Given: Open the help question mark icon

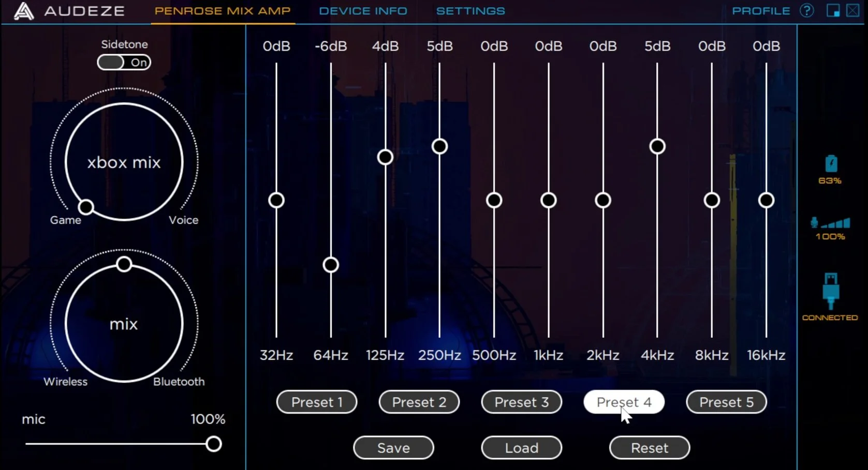Looking at the screenshot, I should click(806, 10).
